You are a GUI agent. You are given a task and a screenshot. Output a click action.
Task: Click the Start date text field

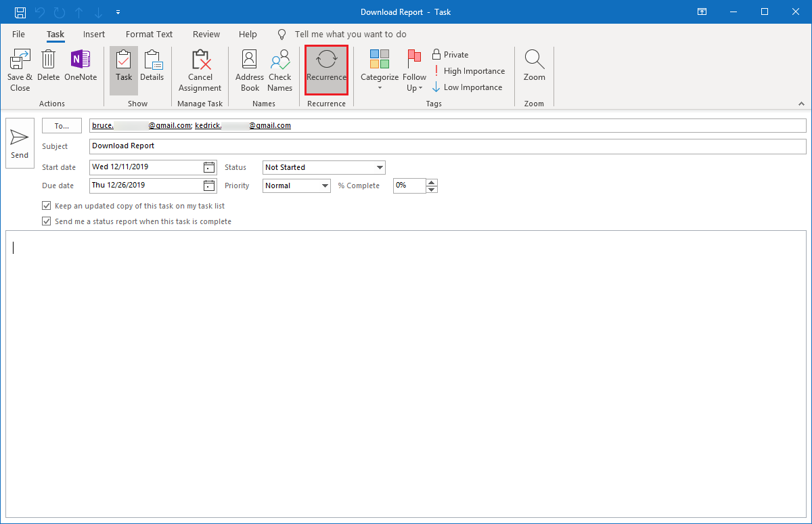coord(146,167)
